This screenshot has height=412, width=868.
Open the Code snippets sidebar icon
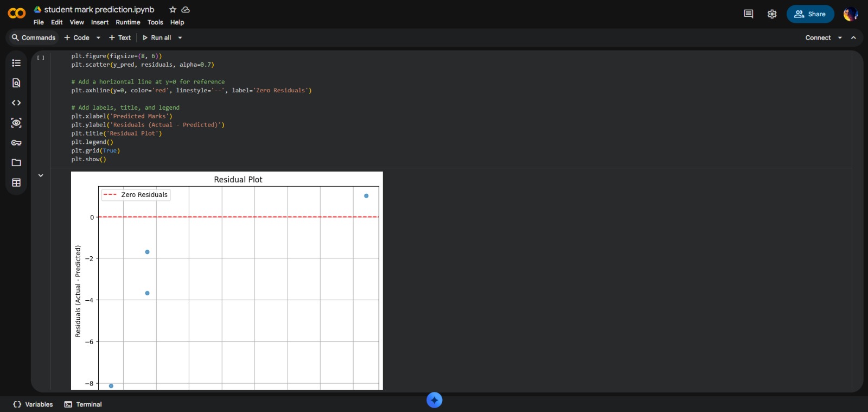pos(16,103)
